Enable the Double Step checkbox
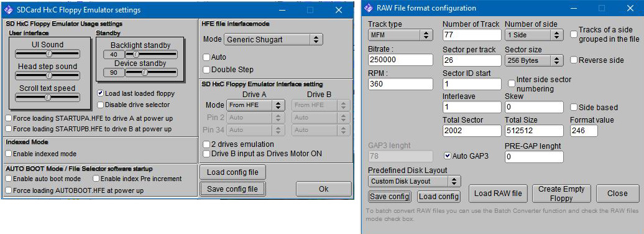Image resolution: width=644 pixels, height=234 pixels. (x=206, y=70)
